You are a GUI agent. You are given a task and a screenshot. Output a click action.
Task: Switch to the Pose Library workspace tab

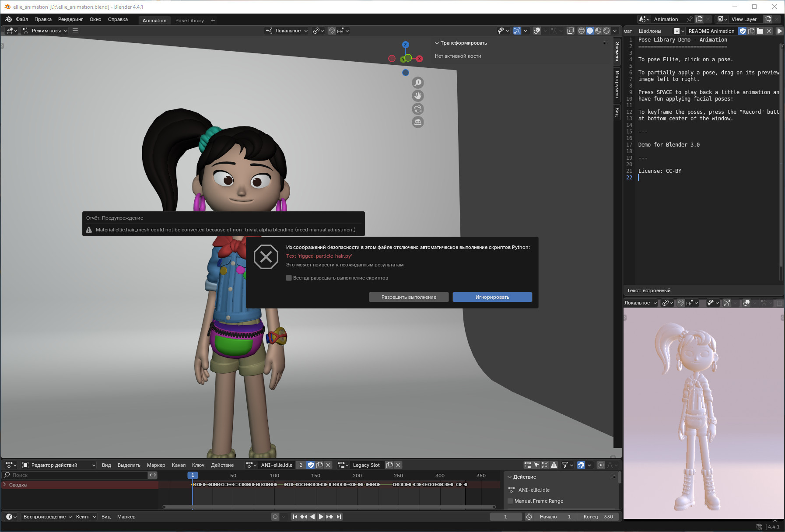point(189,21)
